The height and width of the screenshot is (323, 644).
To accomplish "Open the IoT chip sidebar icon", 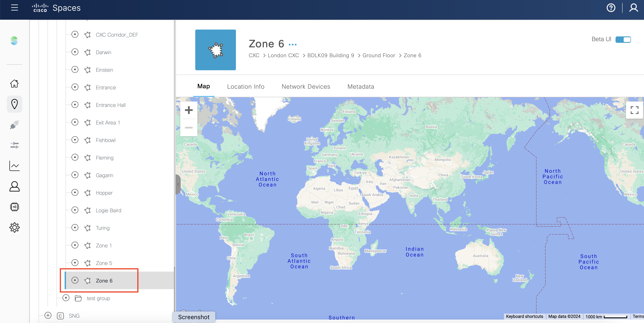I will pyautogui.click(x=15, y=207).
